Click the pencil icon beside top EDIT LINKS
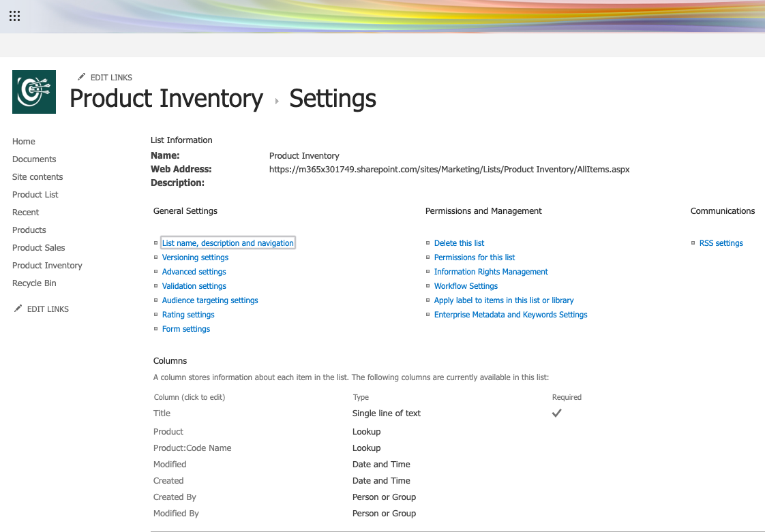The height and width of the screenshot is (532, 765). click(x=81, y=77)
